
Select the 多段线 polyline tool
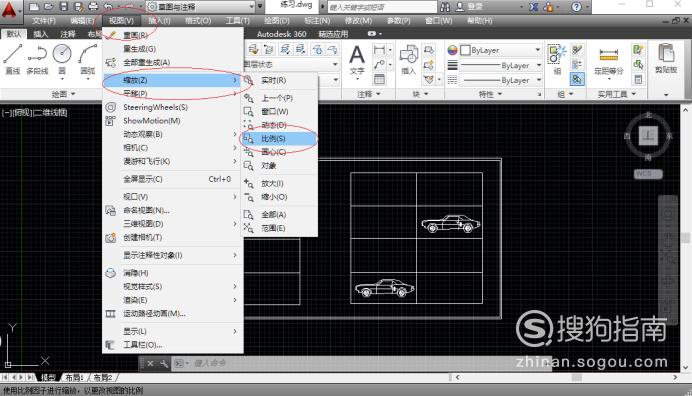tap(37, 60)
